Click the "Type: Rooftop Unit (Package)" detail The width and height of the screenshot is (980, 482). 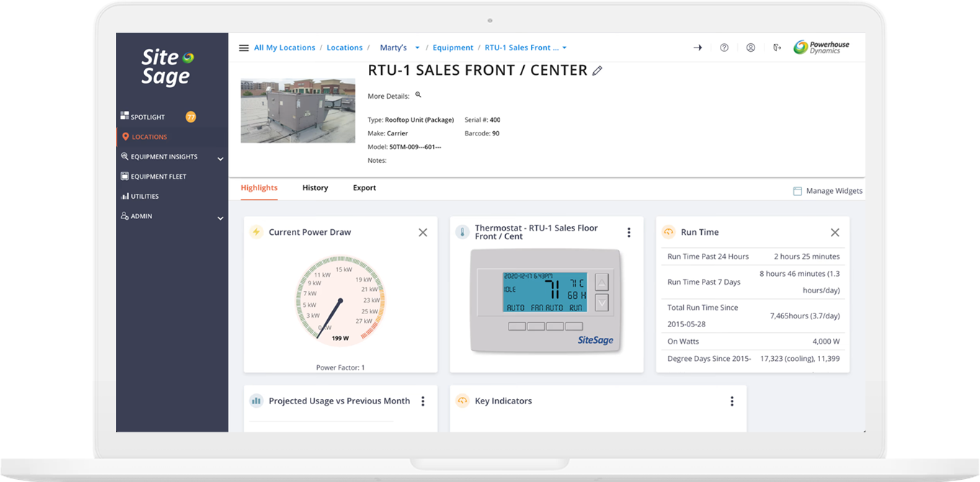tap(411, 120)
